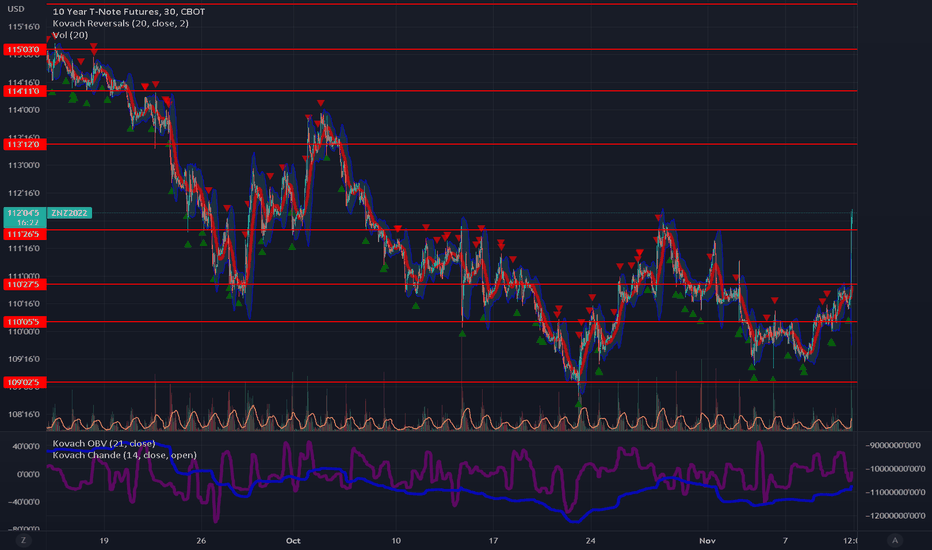Open the USD currency selector
Image resolution: width=932 pixels, height=550 pixels.
tap(16, 9)
